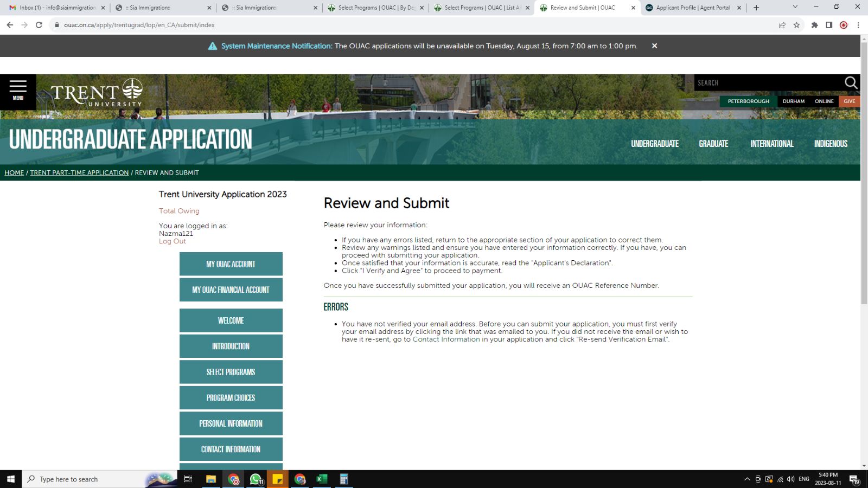
Task: Open the Chrome extensions puzzle icon
Action: coord(814,25)
